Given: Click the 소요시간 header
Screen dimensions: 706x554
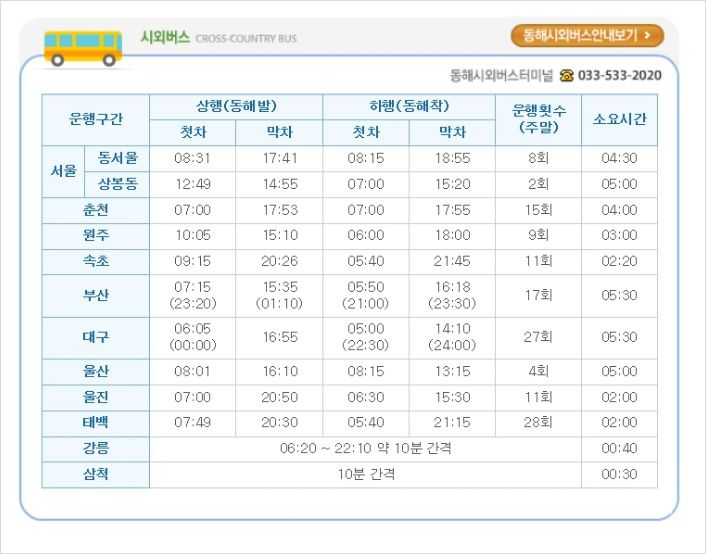Looking at the screenshot, I should (x=620, y=119).
